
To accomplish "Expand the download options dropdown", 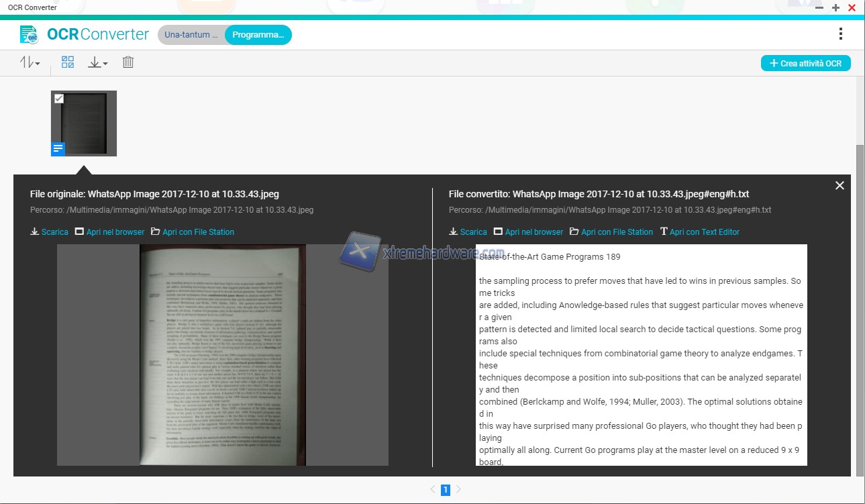I will click(98, 62).
